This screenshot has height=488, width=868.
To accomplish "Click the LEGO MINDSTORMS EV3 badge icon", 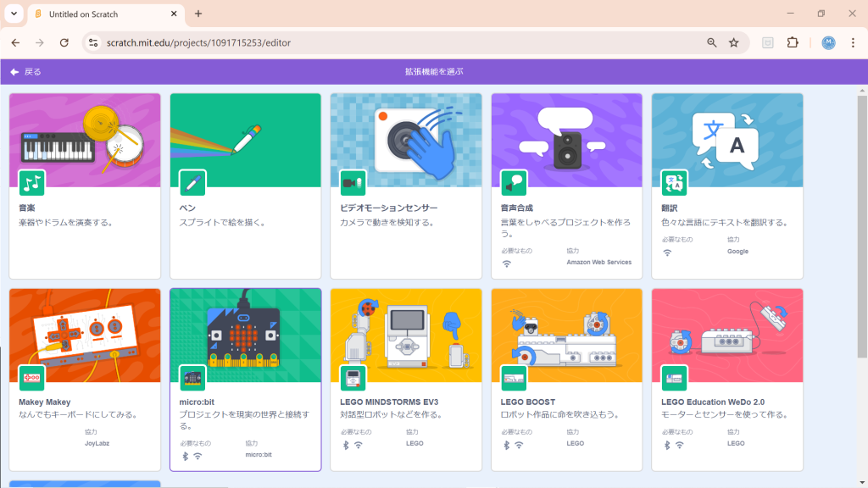I will point(353,378).
